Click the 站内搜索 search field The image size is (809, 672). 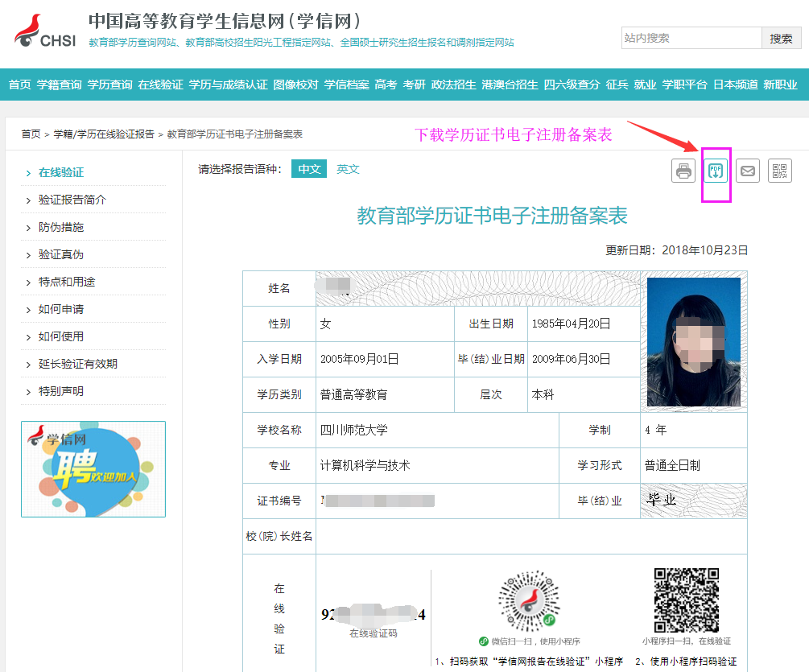pyautogui.click(x=691, y=38)
